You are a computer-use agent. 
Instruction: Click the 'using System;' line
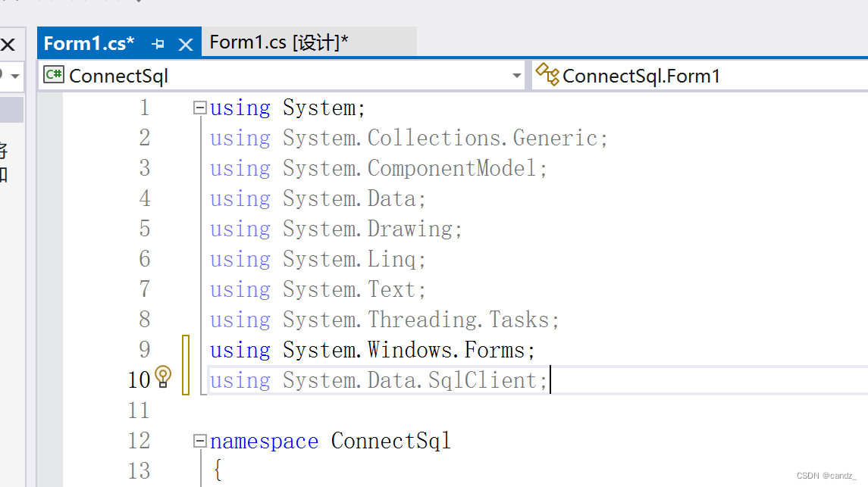287,108
